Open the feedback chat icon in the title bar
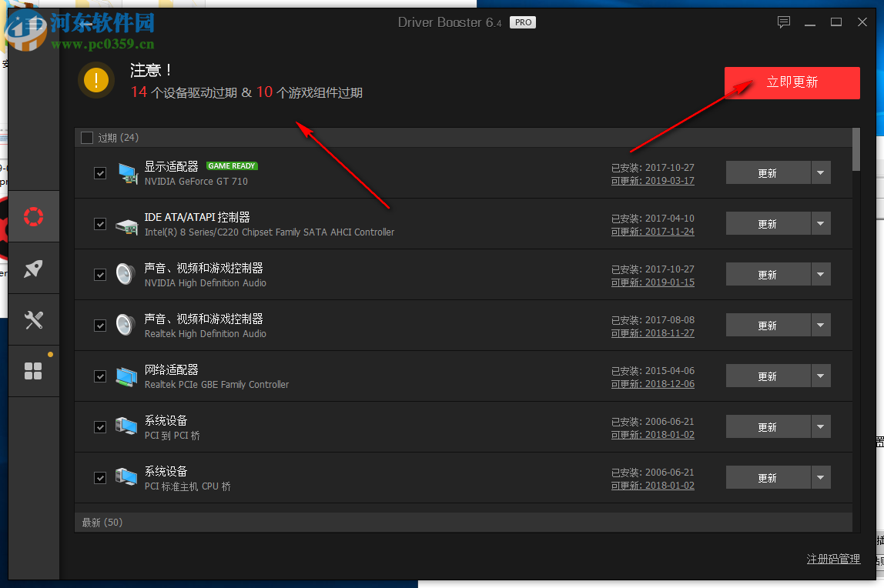 (784, 22)
